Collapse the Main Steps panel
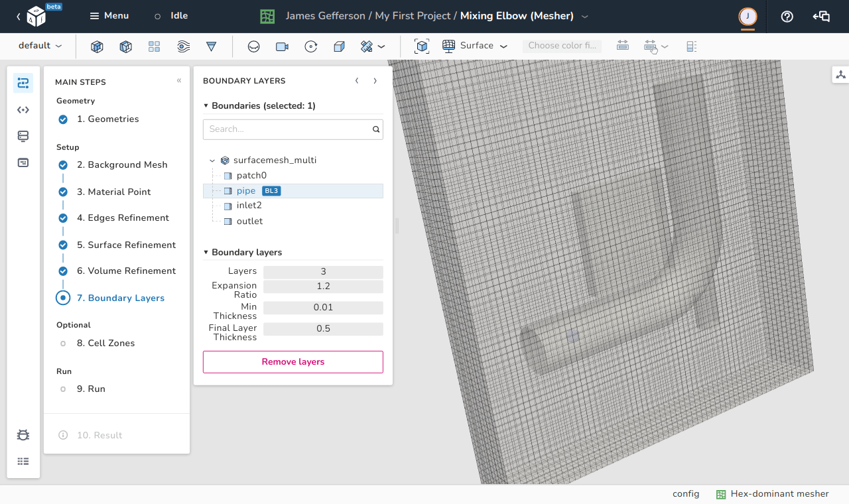 point(179,80)
